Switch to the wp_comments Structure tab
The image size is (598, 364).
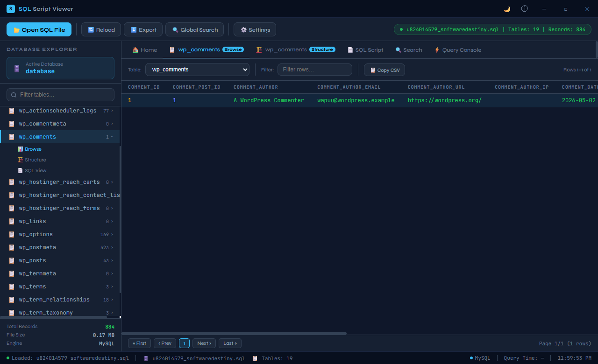295,49
